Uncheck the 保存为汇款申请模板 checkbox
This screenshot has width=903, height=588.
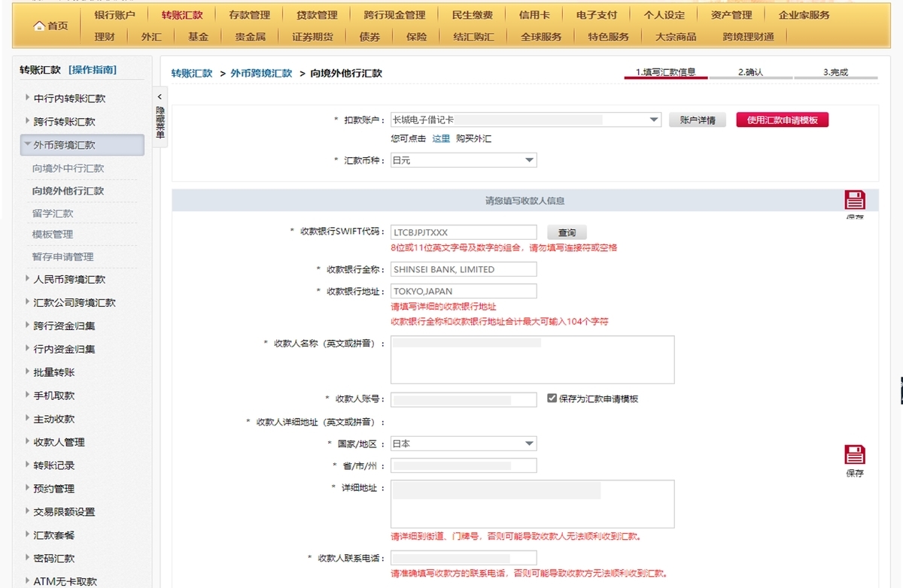click(x=552, y=399)
